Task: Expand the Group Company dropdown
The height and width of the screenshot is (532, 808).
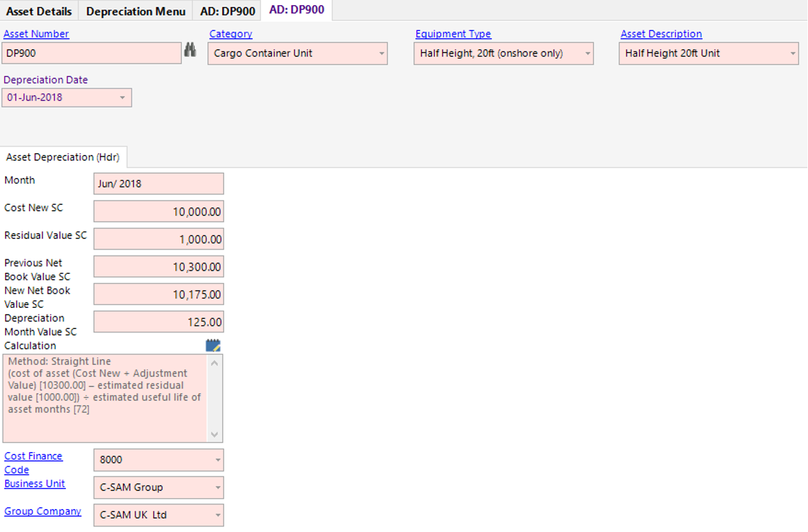Action: (218, 515)
